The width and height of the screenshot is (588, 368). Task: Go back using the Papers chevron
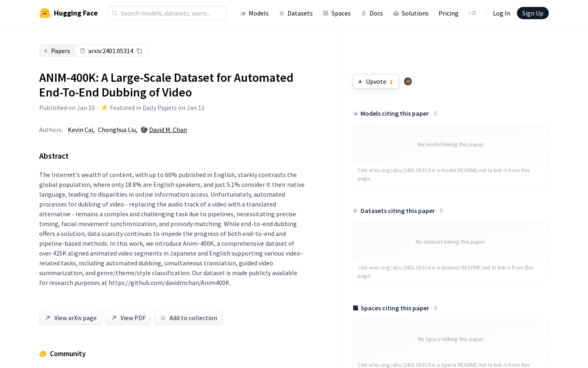pos(46,51)
